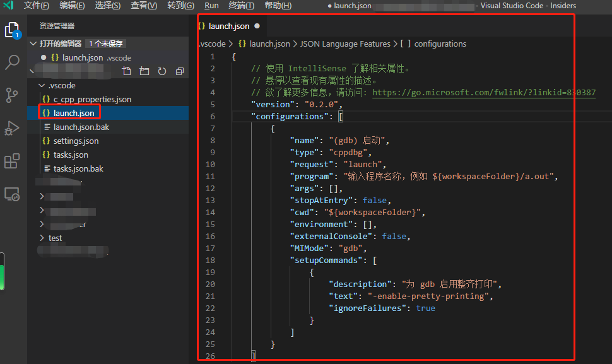Open the 选择(S) menu
612x364 pixels.
(x=108, y=6)
